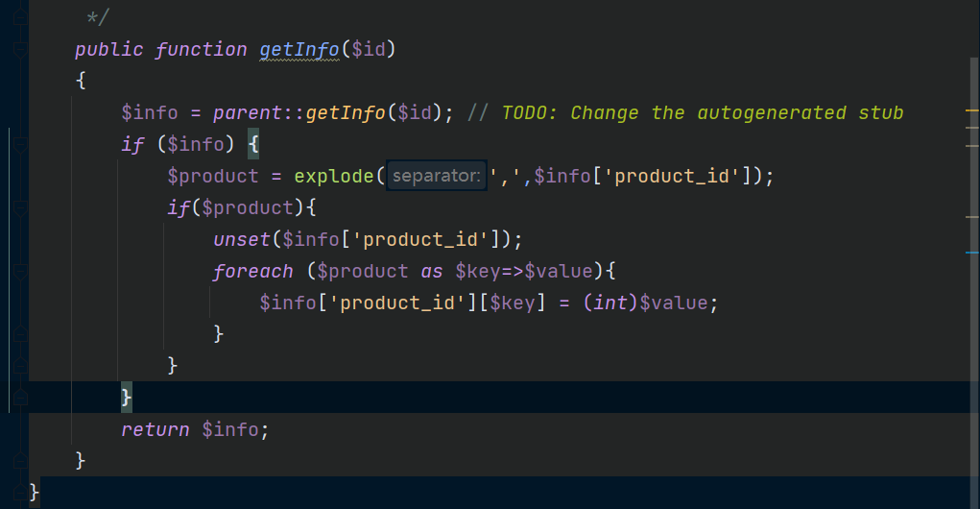Viewport: 980px width, 509px height.
Task: Collapse the getInfo function fold marker
Action: (x=20, y=49)
